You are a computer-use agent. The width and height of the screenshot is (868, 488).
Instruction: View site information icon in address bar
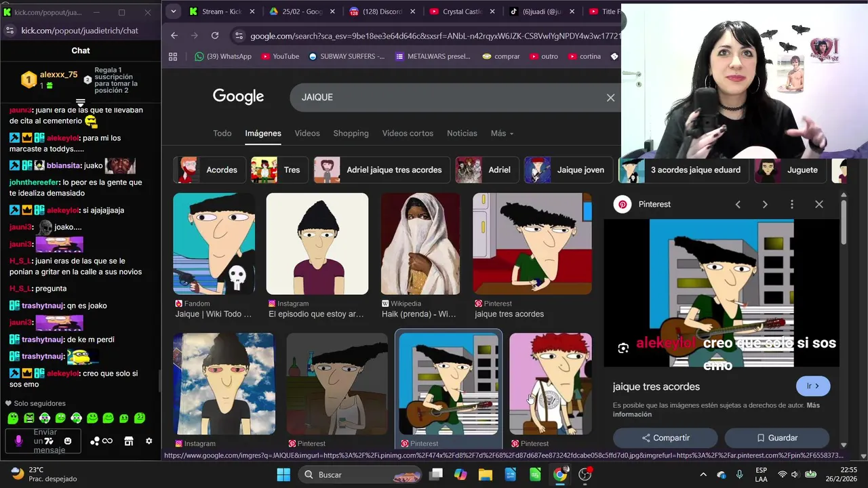(x=238, y=36)
